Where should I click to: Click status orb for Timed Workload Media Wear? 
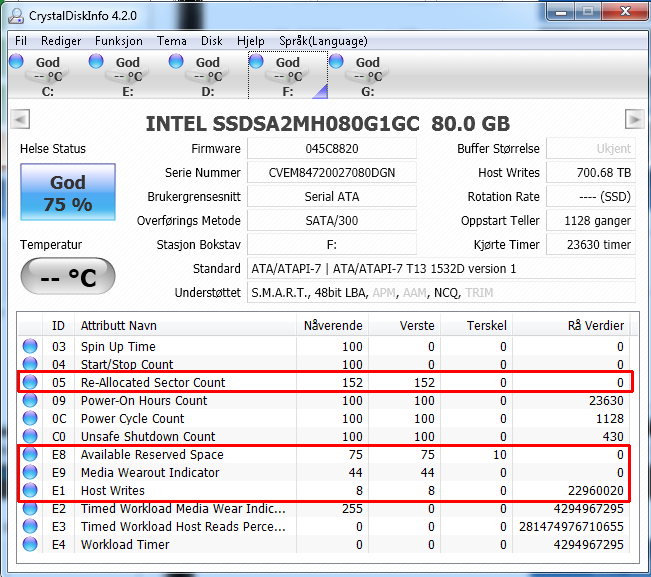[30, 508]
